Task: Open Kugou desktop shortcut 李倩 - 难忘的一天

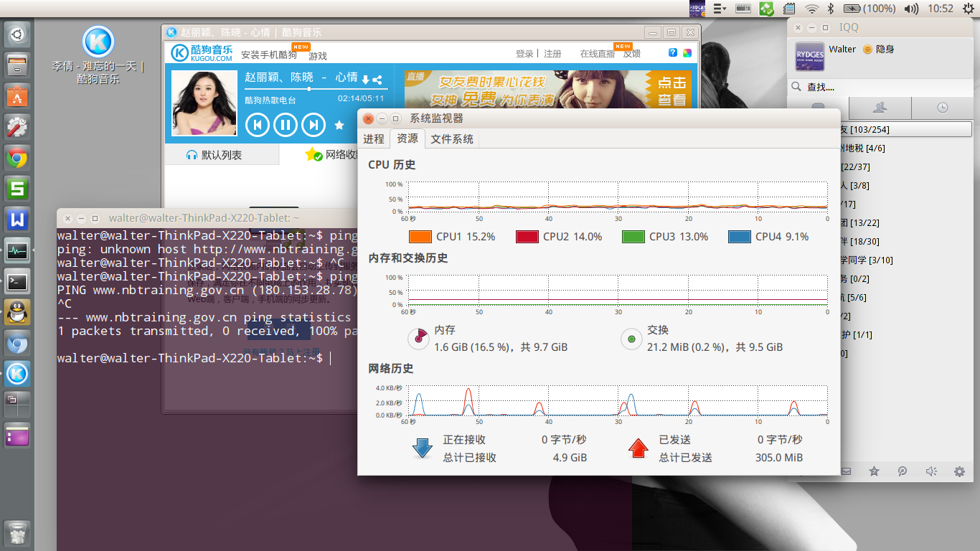Action: (98, 56)
